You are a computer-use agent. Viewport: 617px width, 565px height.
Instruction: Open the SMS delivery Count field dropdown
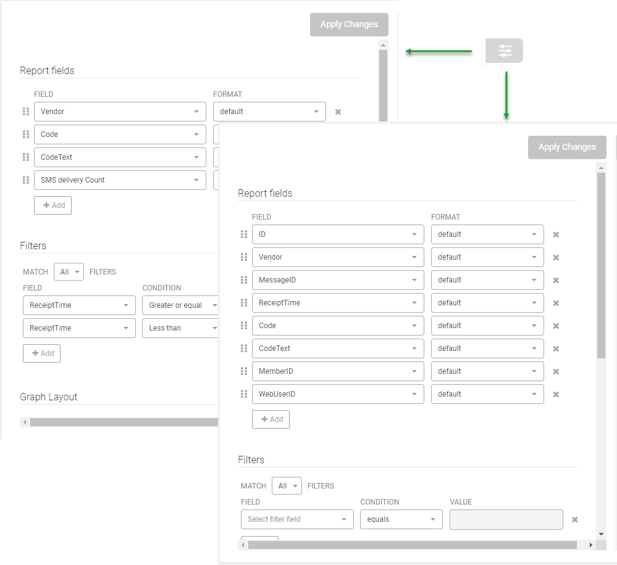[x=120, y=180]
